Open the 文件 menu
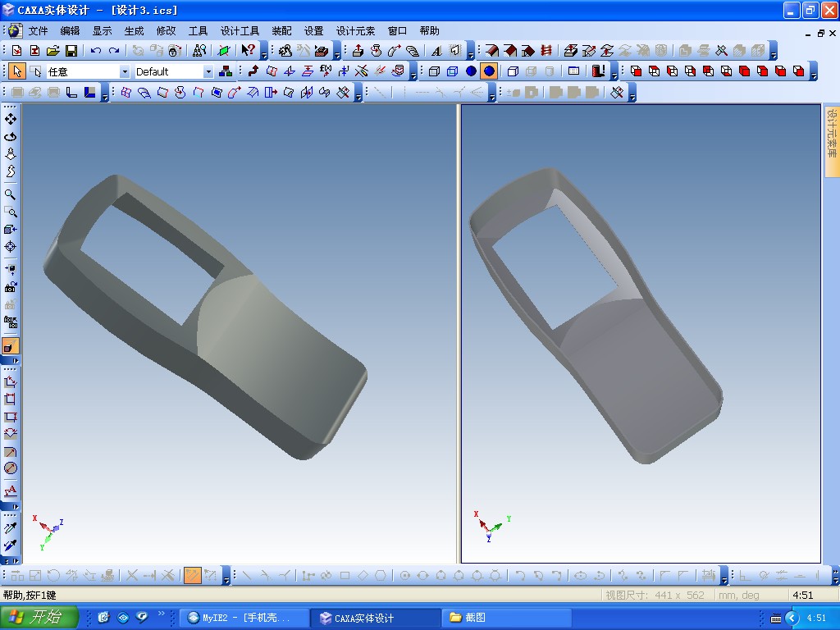 [x=38, y=30]
